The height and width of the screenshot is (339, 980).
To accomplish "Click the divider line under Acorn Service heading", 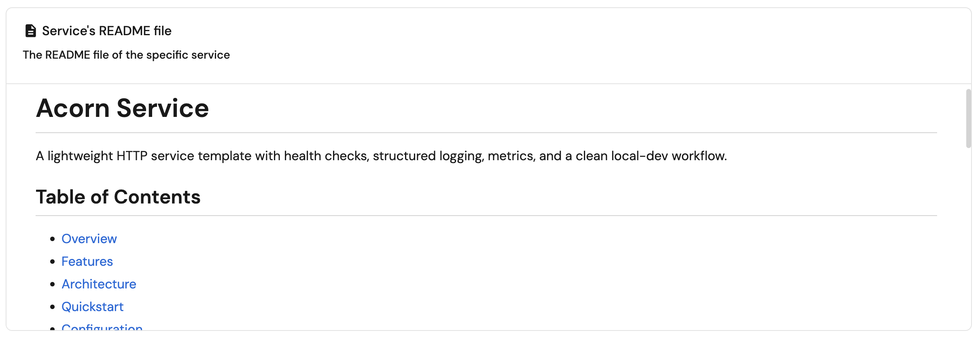I will (486, 133).
